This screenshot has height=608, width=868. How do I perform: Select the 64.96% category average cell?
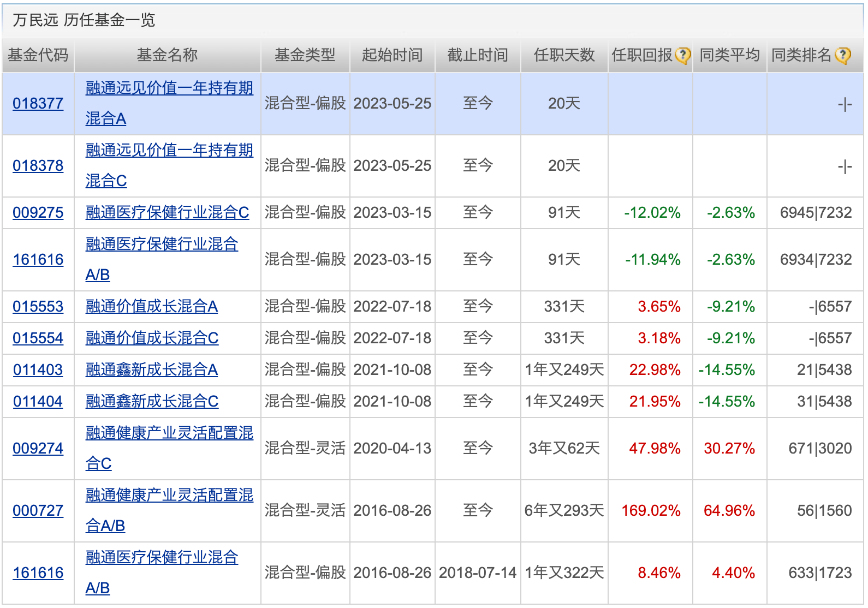(729, 510)
